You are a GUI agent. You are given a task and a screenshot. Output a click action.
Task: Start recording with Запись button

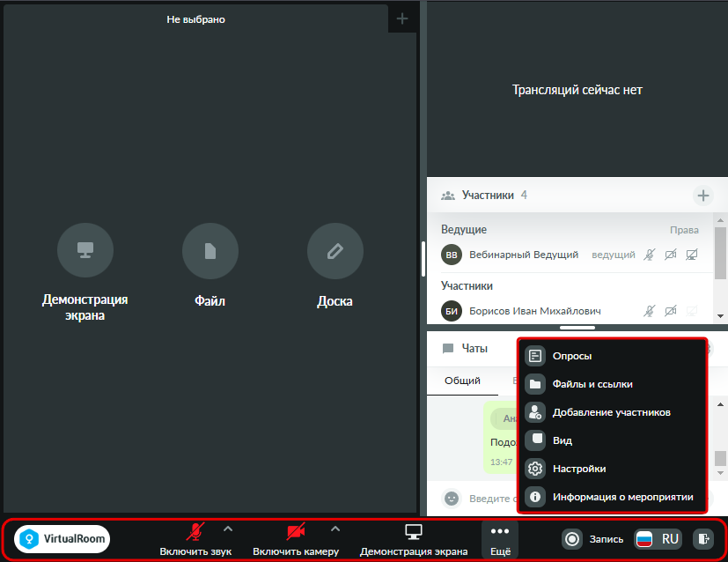(x=593, y=539)
